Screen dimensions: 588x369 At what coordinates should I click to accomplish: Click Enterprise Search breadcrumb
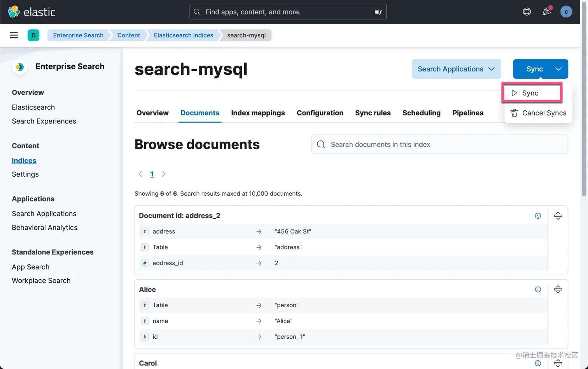(78, 35)
